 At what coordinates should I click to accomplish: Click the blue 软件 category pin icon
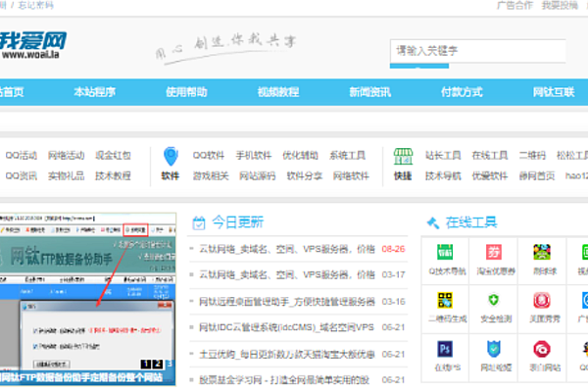[171, 157]
